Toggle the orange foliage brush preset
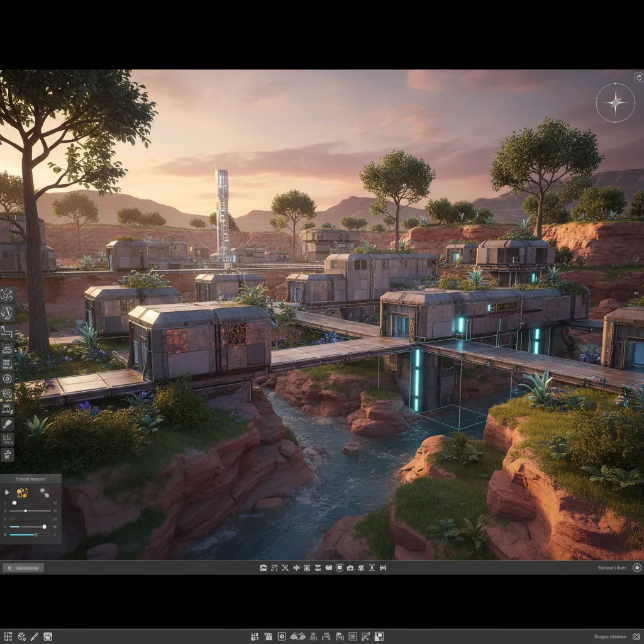644x644 pixels. click(22, 492)
